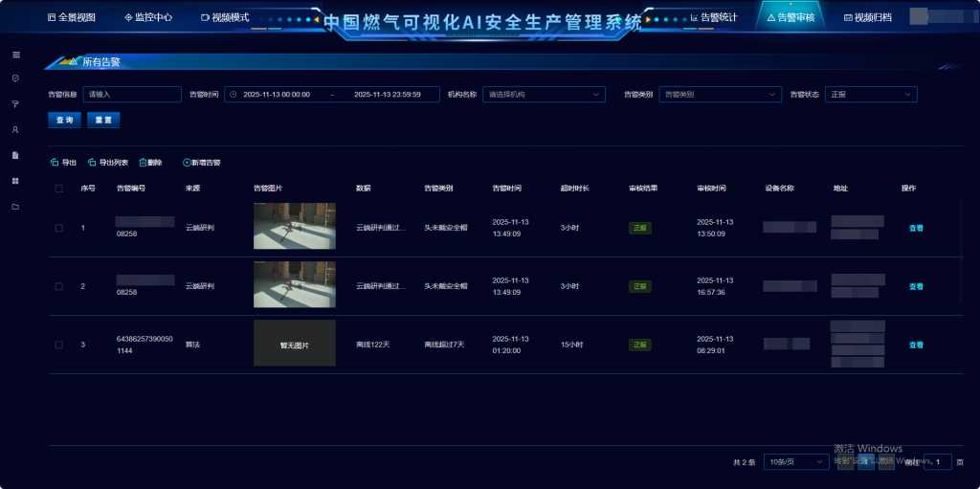Click the 查询 button
Viewport: 980px width, 489px height.
coord(64,120)
